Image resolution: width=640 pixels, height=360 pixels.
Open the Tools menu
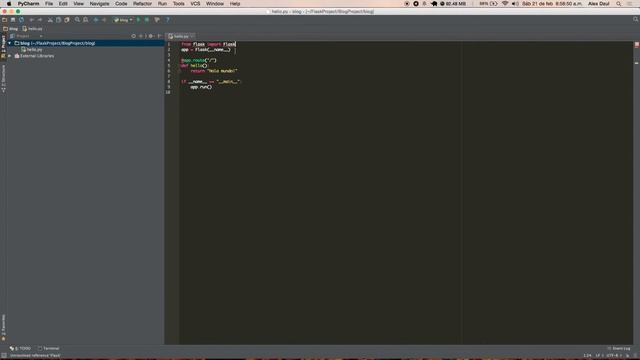click(178, 4)
